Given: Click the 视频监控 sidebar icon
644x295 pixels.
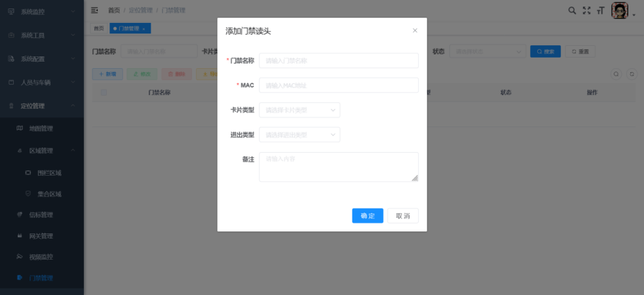Looking at the screenshot, I should (x=20, y=257).
